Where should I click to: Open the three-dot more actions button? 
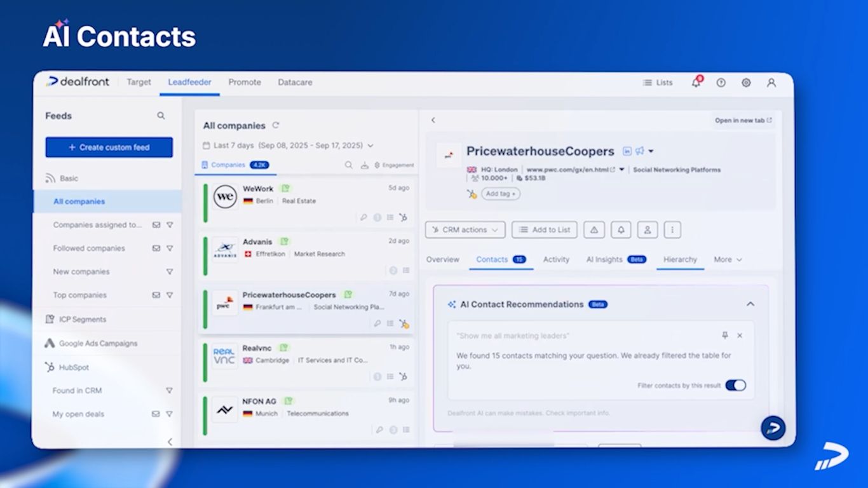pos(672,230)
